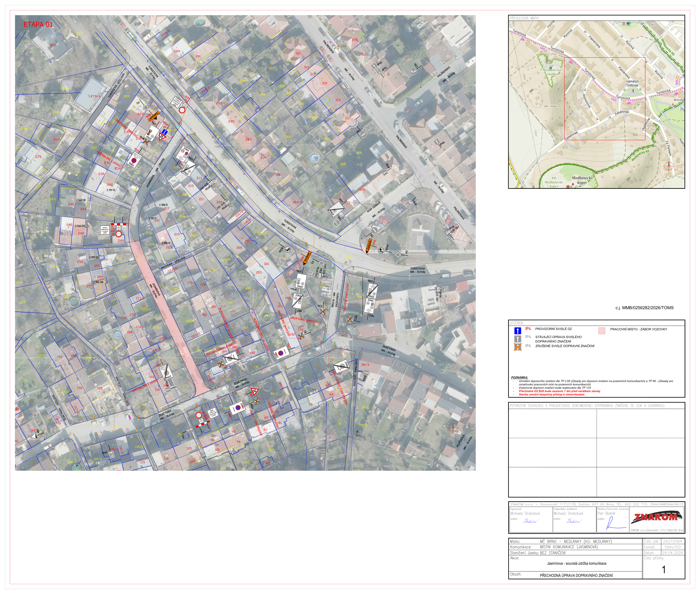Image resolution: width=700 pixels, height=594 pixels.
Task: Click the red ETAPA 01 stage label
Action: coord(38,24)
